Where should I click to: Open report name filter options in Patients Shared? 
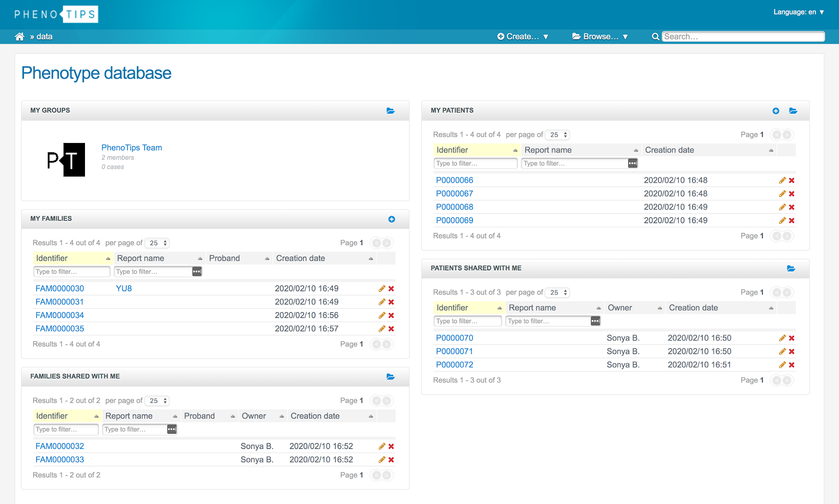point(595,321)
